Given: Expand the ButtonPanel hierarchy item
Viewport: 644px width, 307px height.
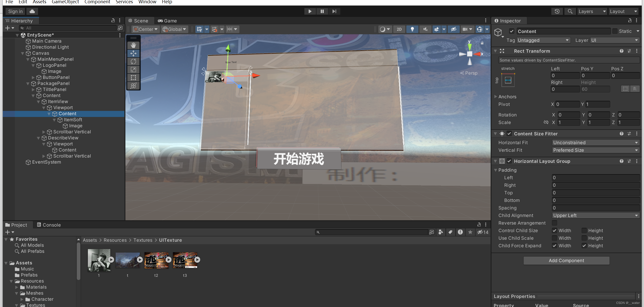Looking at the screenshot, I should (33, 77).
